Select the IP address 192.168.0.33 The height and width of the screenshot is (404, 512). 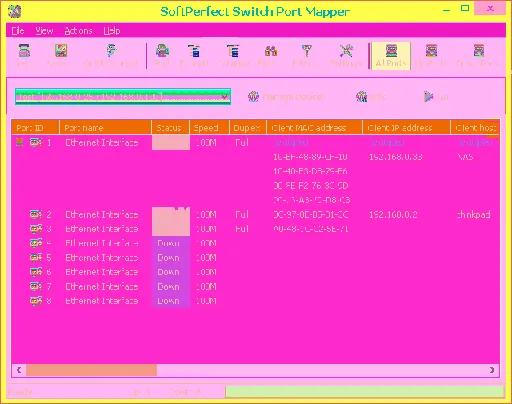pos(395,157)
